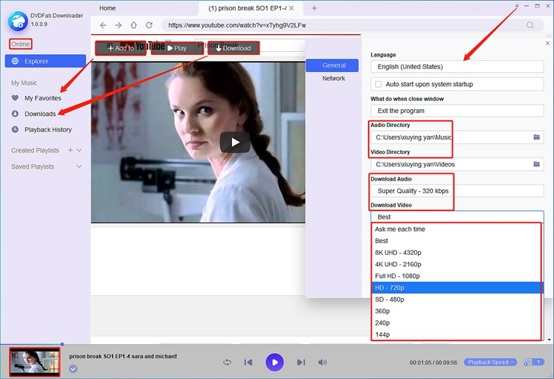Mute audio with the speaker icon
The image size is (554, 379).
point(322,362)
